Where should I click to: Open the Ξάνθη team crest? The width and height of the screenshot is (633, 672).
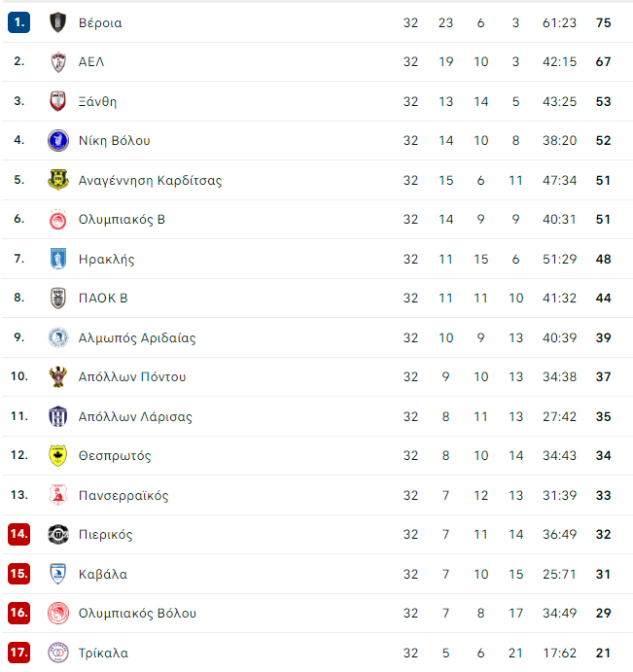(58, 101)
